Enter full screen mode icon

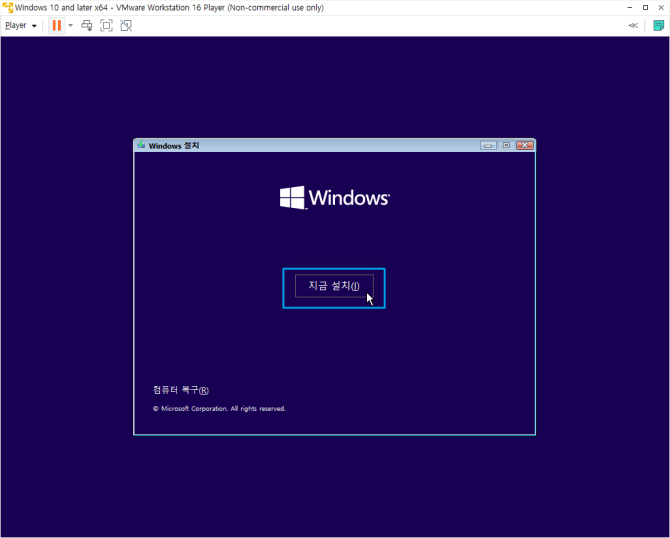(x=106, y=26)
